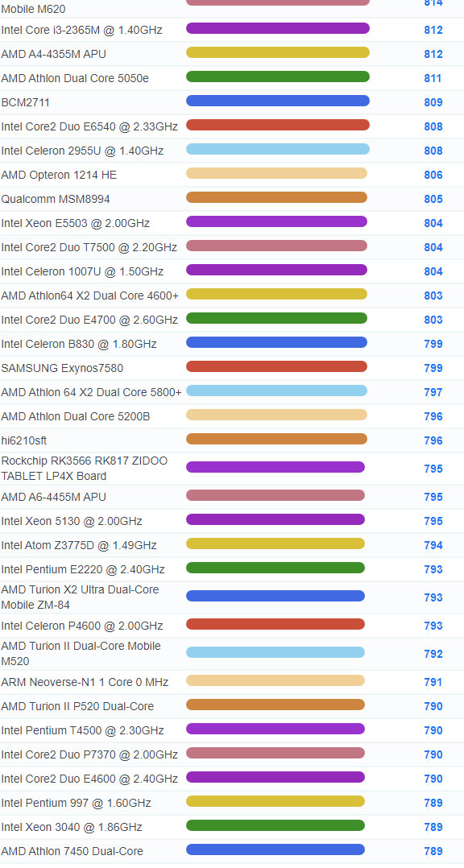Screen dimensions: 464x868
Task: Open Intel Core2 Duo P7370 @ 2.00GHz
Action: click(x=89, y=755)
